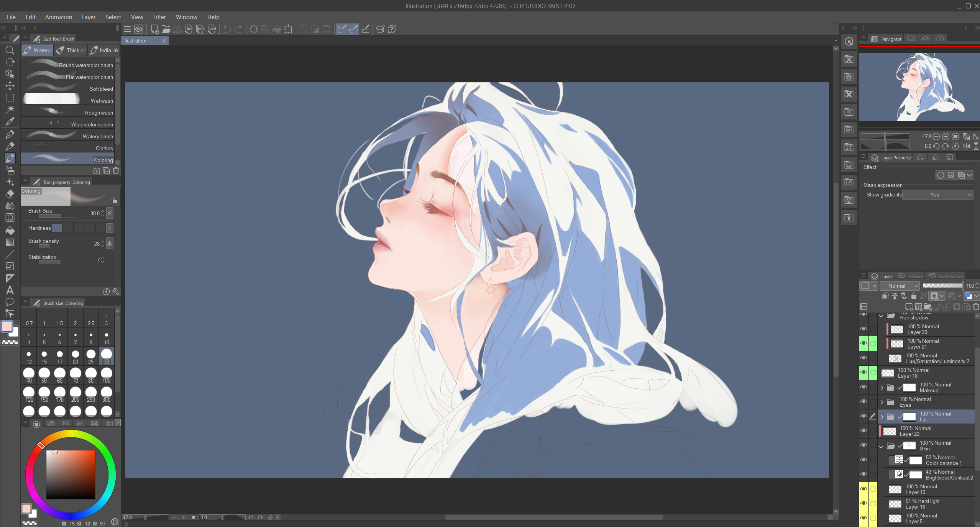980x527 pixels.
Task: Collapse the Hair shadow layer folder
Action: point(881,316)
